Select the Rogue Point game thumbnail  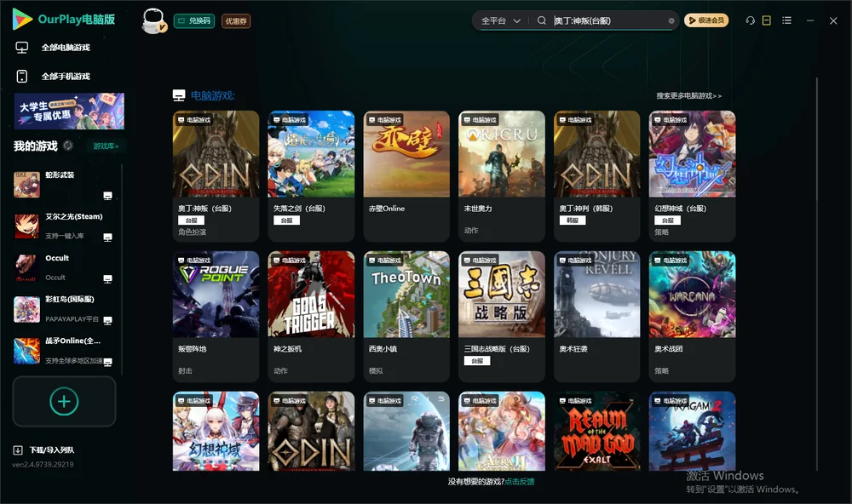216,295
